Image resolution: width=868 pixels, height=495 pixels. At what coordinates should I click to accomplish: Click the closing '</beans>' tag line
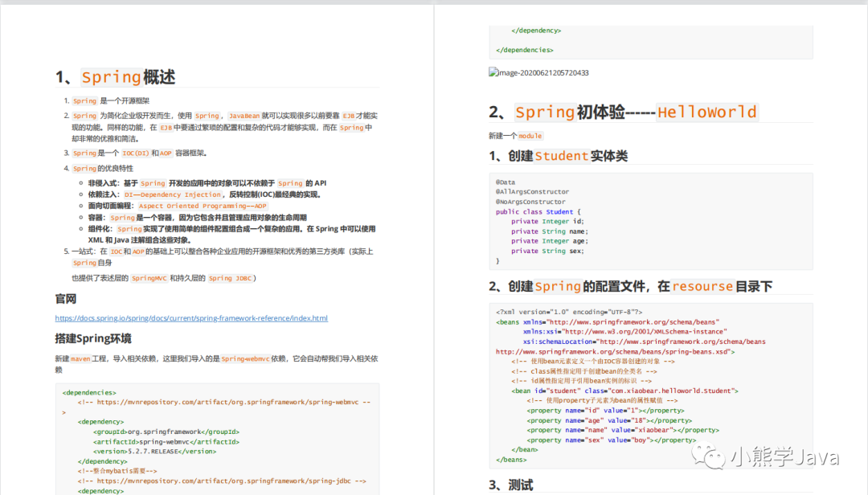point(511,460)
